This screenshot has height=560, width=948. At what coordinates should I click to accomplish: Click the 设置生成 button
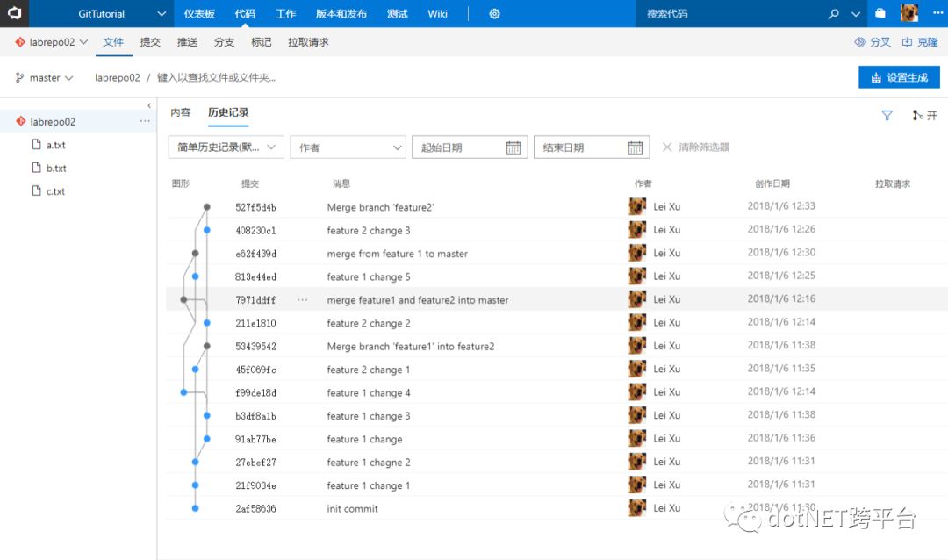899,77
